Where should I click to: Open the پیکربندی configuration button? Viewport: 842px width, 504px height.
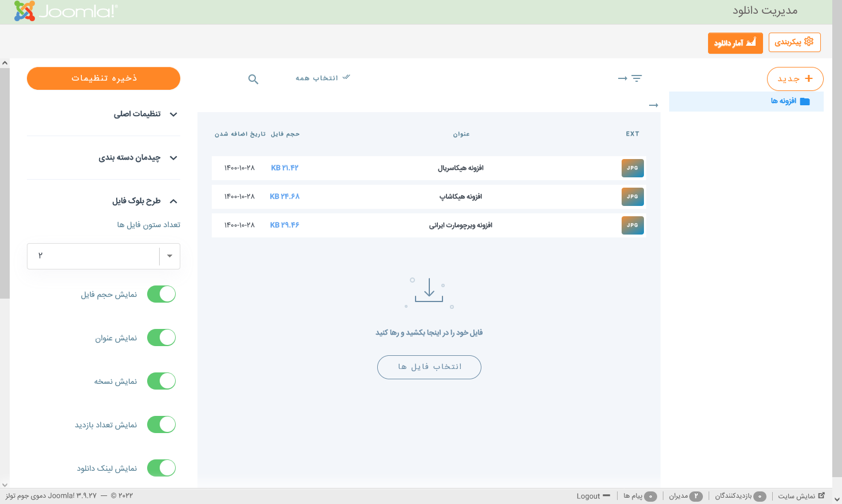(x=794, y=42)
